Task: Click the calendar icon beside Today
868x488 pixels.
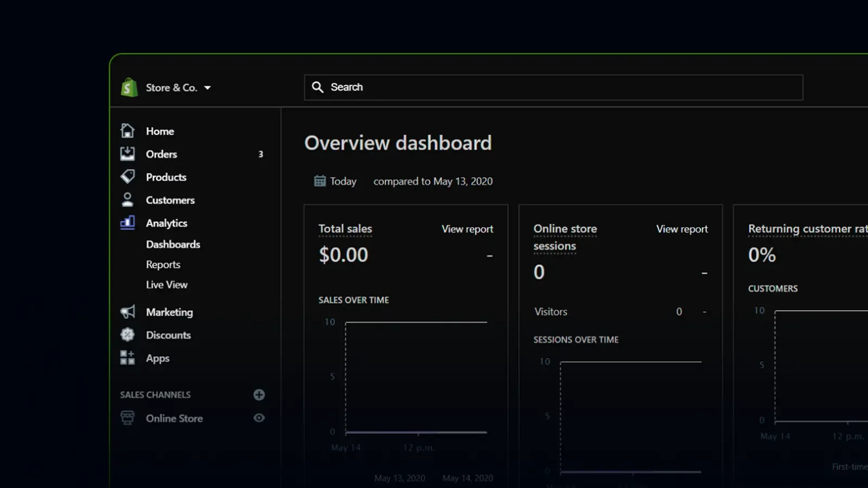Action: 320,181
